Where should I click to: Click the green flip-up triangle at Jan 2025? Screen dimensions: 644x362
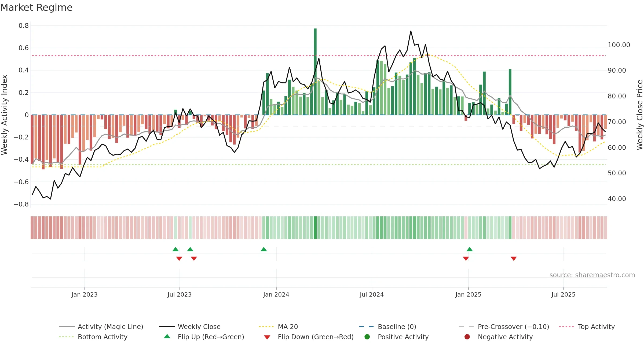coord(470,249)
